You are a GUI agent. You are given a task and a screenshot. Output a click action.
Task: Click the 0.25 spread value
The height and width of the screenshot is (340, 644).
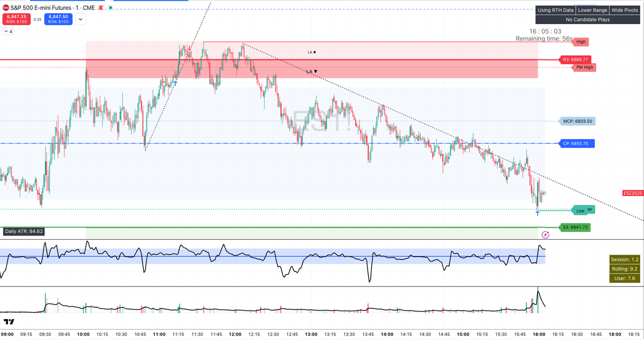(38, 19)
